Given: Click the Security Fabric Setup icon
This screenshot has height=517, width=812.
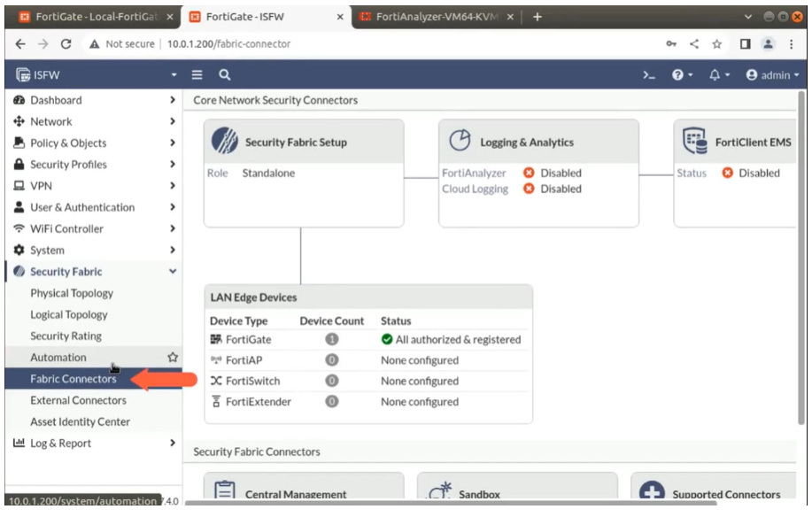Looking at the screenshot, I should tap(225, 141).
